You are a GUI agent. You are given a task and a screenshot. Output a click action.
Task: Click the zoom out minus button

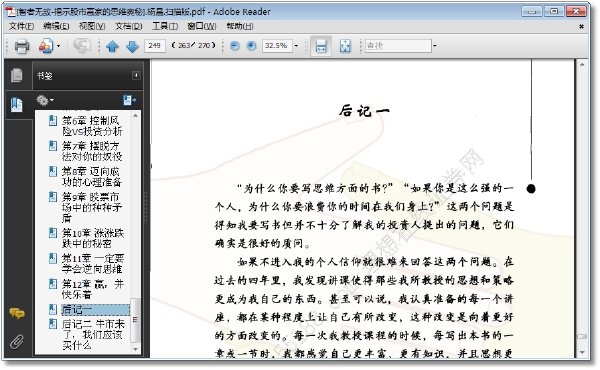point(235,46)
